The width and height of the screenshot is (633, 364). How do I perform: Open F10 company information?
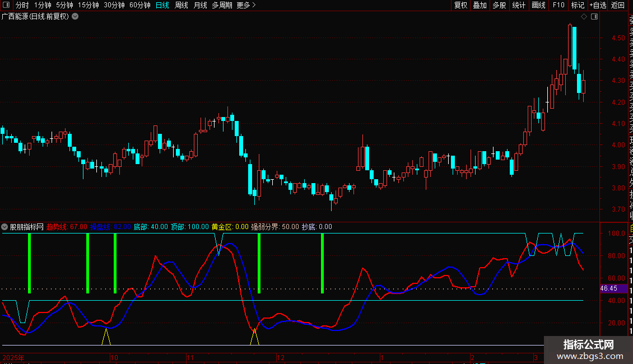tap(558, 5)
